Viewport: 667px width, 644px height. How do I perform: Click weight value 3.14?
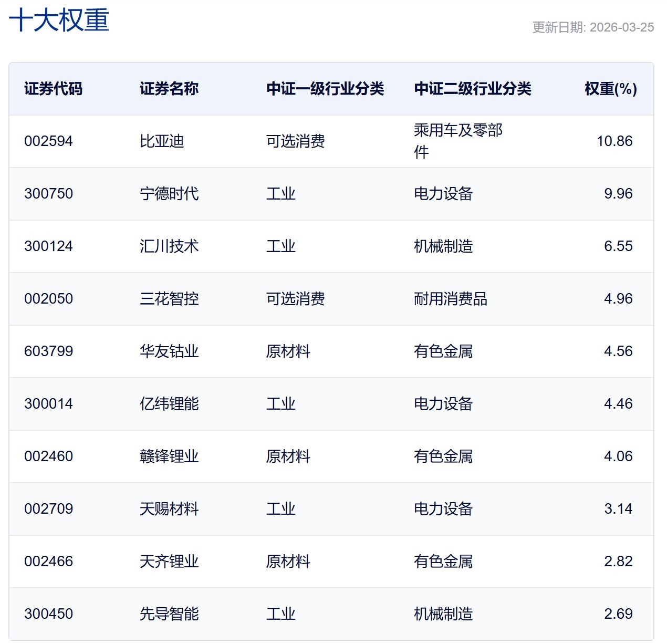click(x=618, y=509)
